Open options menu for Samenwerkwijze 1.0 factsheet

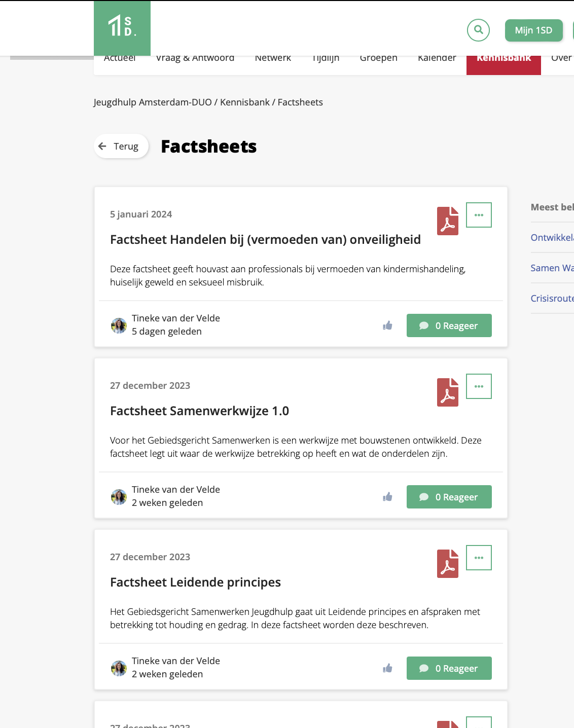click(479, 386)
